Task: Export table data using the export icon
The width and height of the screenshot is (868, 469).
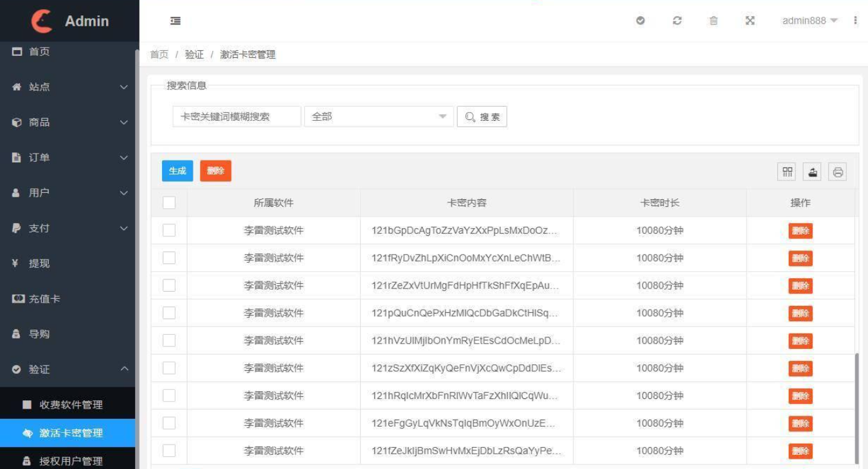Action: coord(812,171)
